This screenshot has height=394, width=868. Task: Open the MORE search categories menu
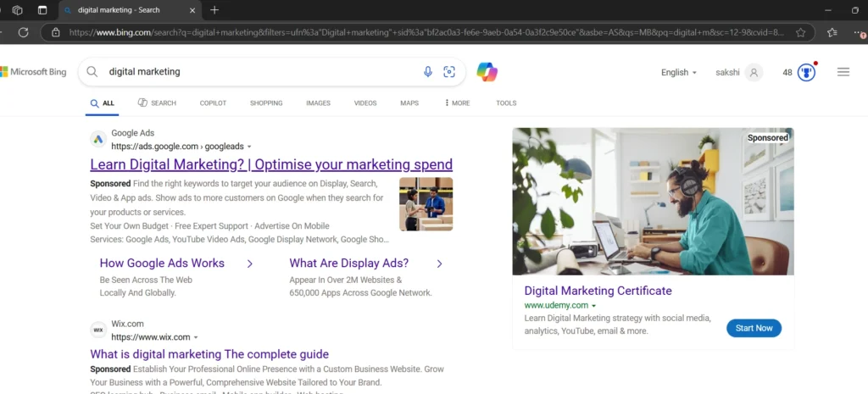[x=457, y=103]
